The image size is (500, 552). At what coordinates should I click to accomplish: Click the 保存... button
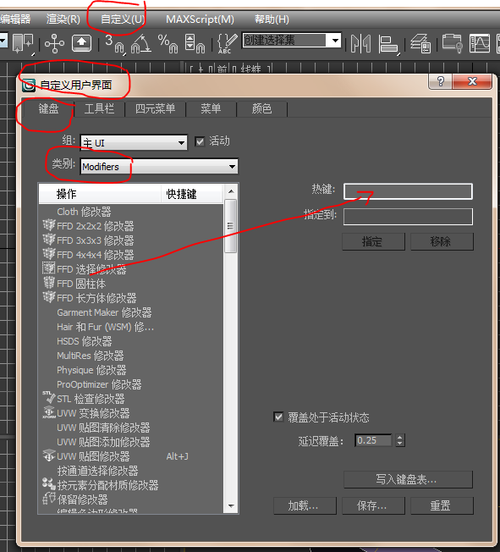click(373, 506)
